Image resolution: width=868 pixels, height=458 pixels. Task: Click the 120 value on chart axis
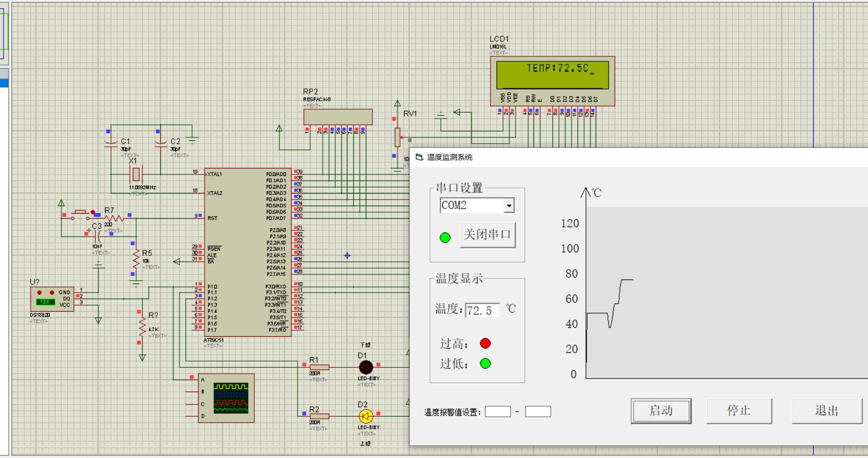pos(570,223)
